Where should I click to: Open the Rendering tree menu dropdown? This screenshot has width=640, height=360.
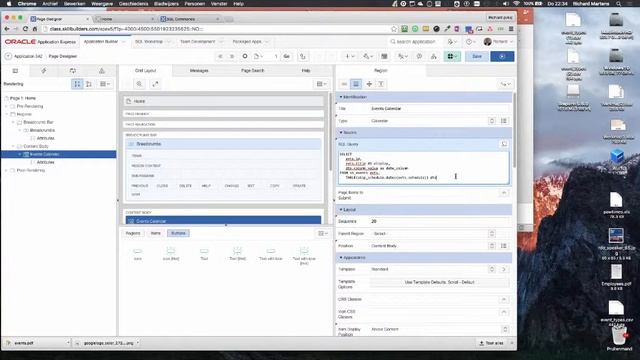tap(105, 84)
